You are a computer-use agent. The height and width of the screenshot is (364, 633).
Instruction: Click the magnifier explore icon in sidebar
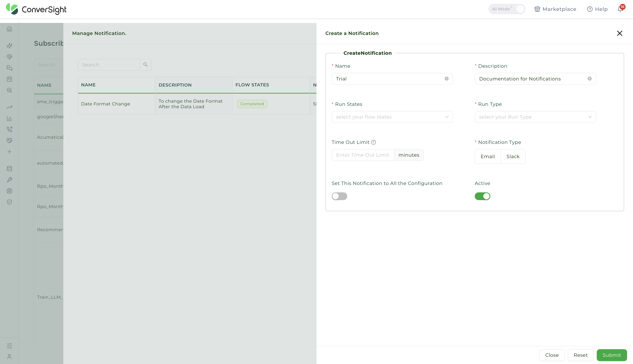[x=9, y=90]
